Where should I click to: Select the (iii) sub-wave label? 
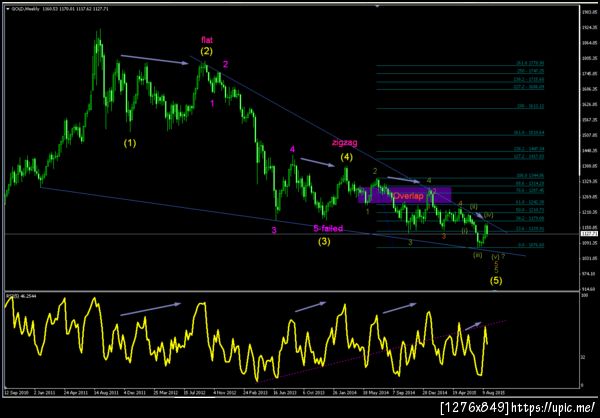tap(477, 255)
